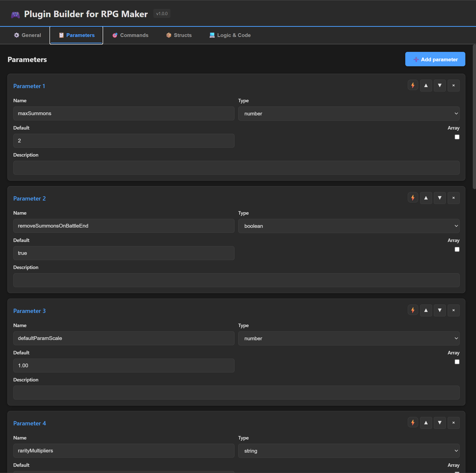Screen dimensions: 476x473
Task: Go to the Logic & Code tab
Action: pos(230,35)
